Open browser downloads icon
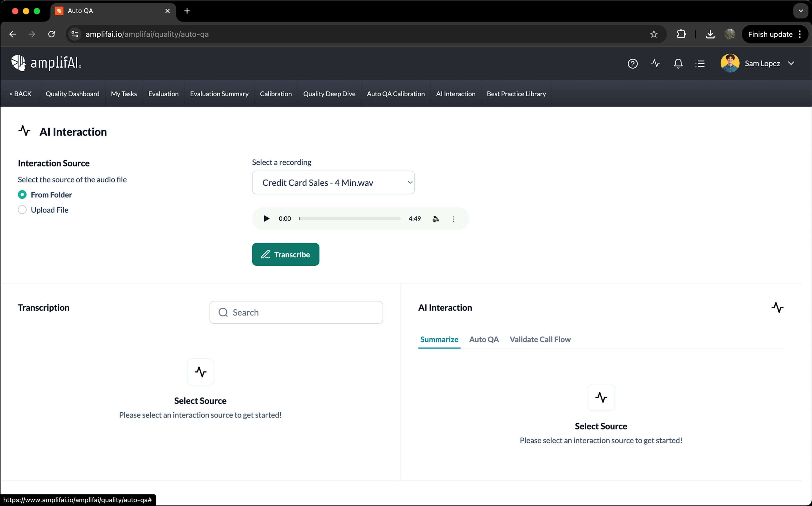Image resolution: width=812 pixels, height=506 pixels. pyautogui.click(x=710, y=34)
